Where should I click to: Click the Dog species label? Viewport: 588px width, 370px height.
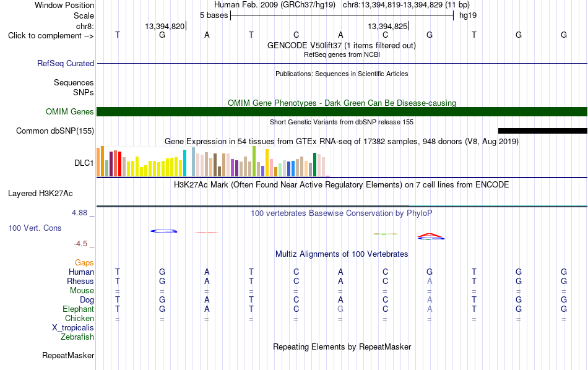pyautogui.click(x=87, y=299)
